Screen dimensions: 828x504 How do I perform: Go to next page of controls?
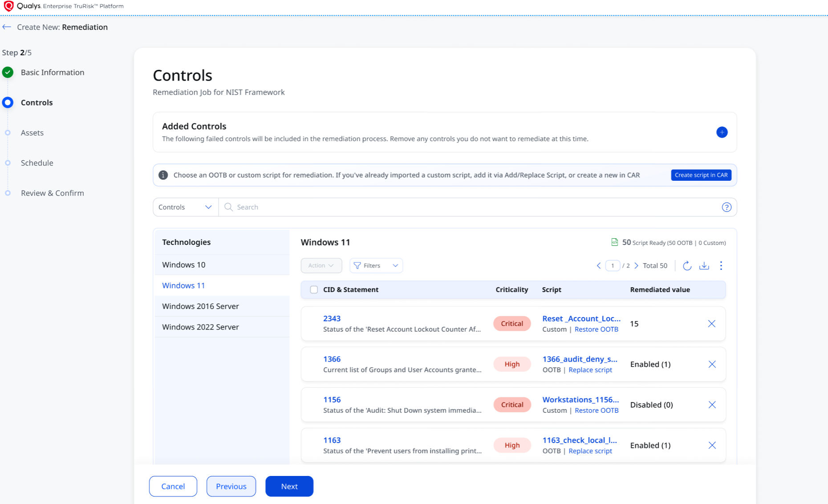coord(636,266)
